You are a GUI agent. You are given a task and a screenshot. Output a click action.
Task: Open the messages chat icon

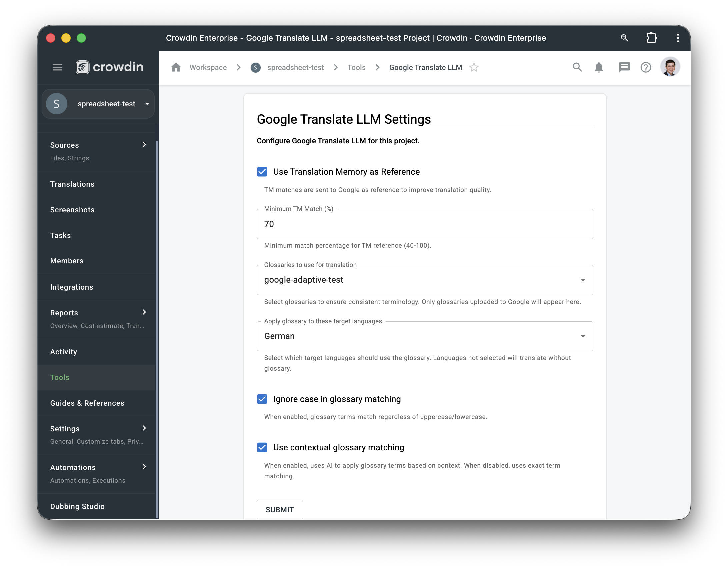[624, 67]
